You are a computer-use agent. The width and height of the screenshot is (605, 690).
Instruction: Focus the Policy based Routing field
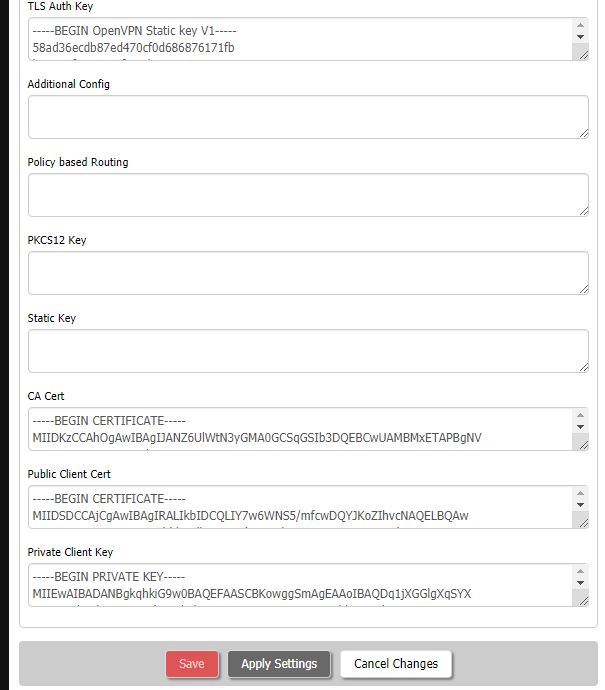(x=308, y=195)
